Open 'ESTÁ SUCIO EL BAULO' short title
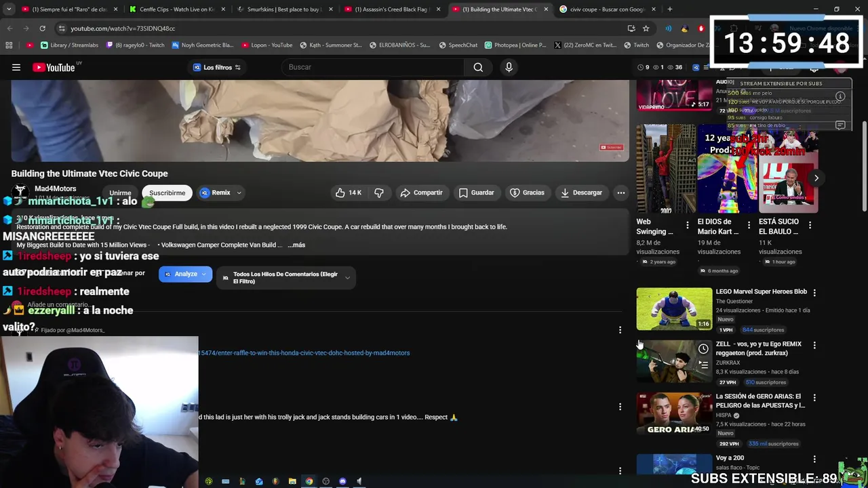The height and width of the screenshot is (488, 868). pos(778,226)
